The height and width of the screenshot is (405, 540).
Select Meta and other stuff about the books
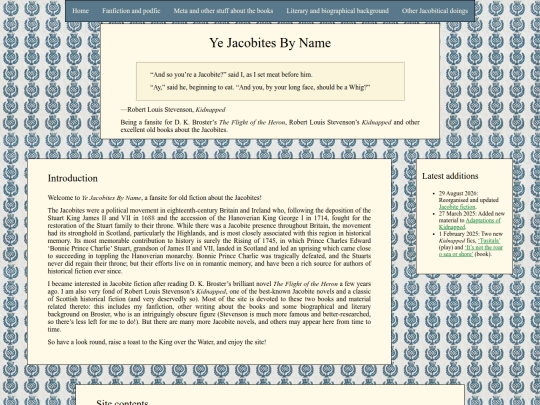(223, 11)
